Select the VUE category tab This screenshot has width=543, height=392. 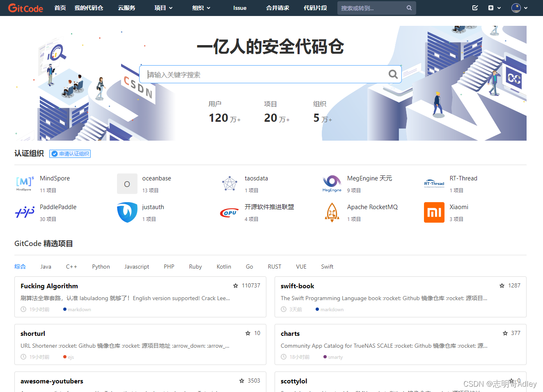(x=301, y=267)
